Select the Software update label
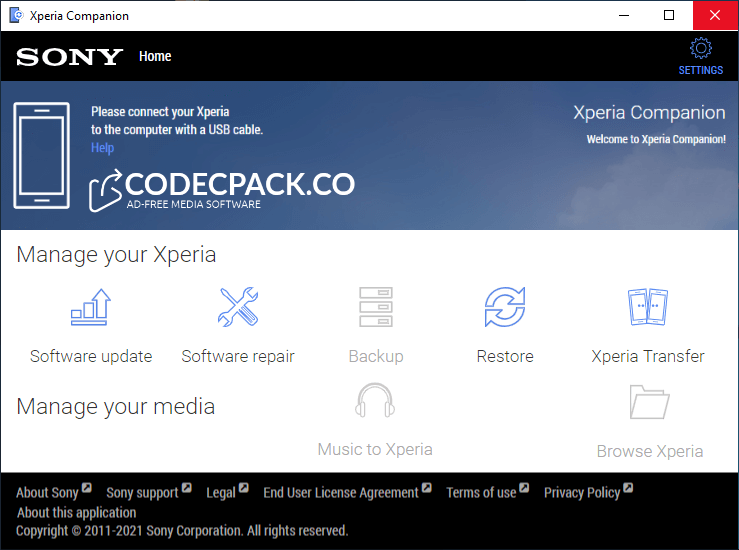Screen dimensions: 739x550 coord(91,356)
